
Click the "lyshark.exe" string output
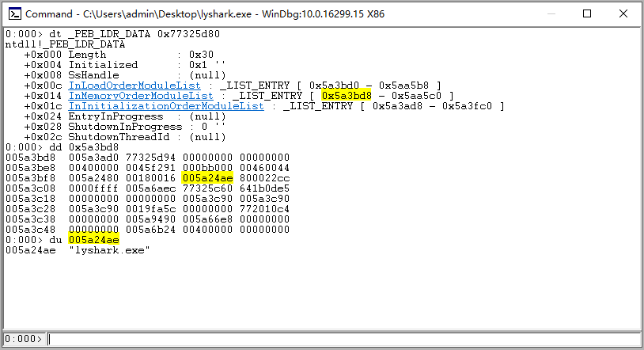pyautogui.click(x=110, y=250)
